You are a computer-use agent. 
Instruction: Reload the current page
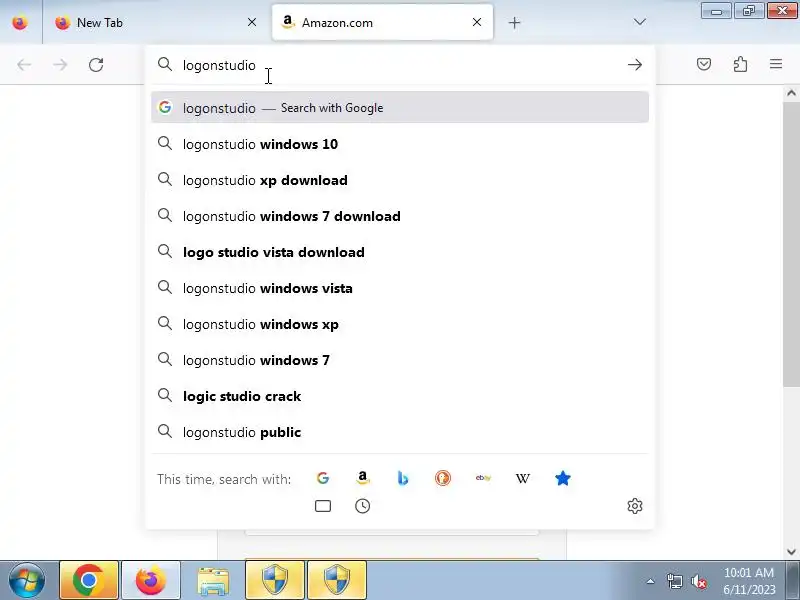tap(96, 65)
